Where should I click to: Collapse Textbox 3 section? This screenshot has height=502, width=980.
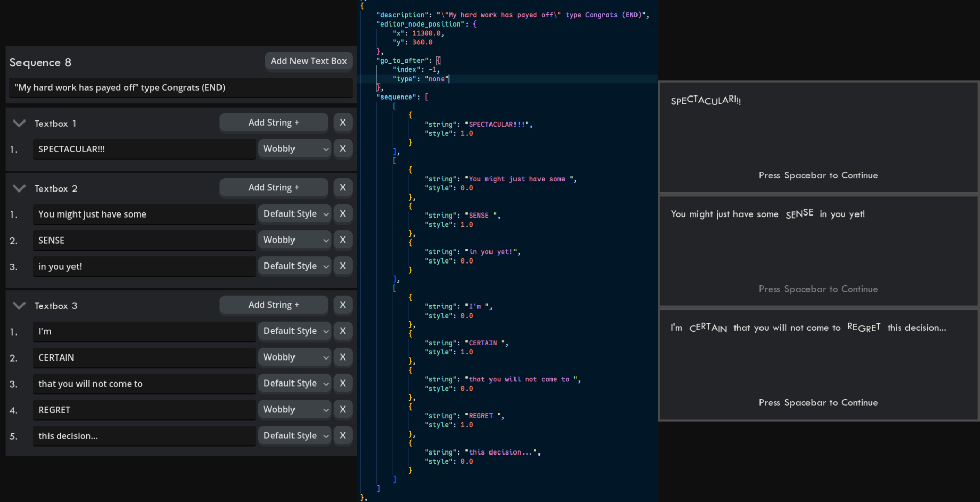(19, 306)
